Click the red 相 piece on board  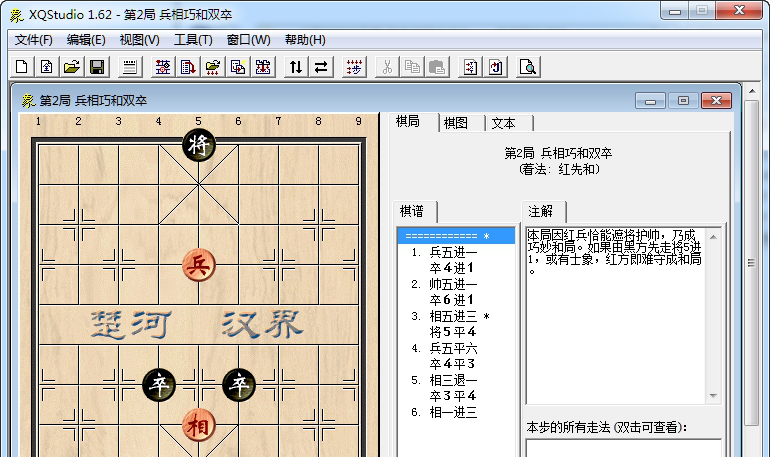pyautogui.click(x=198, y=425)
